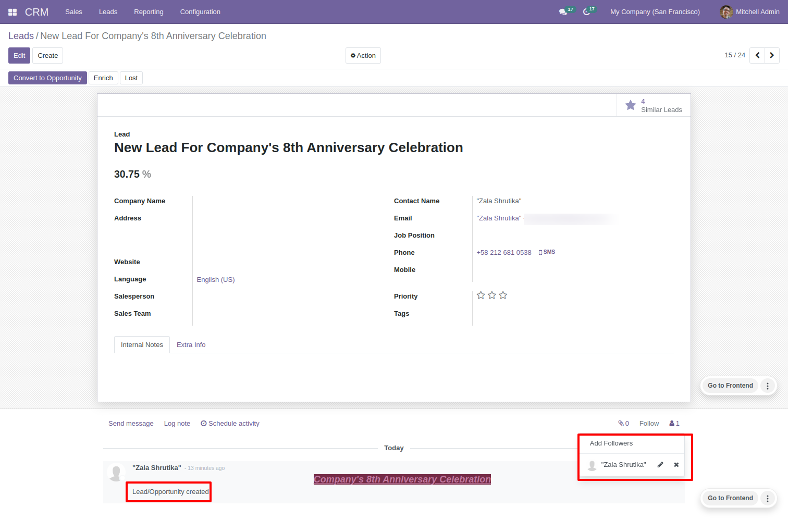Open Reporting menu

tap(149, 12)
